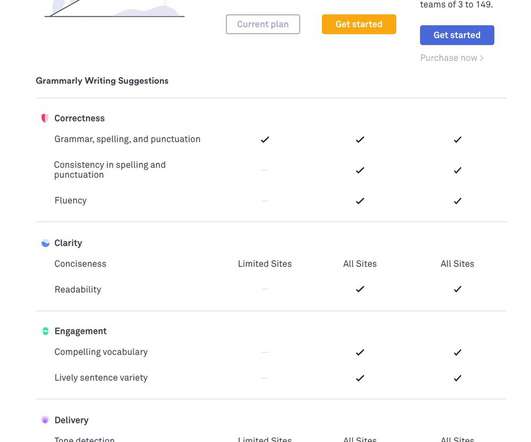Image resolution: width=531 pixels, height=442 pixels.
Task: Open the Purchase now link
Action: coord(452,58)
